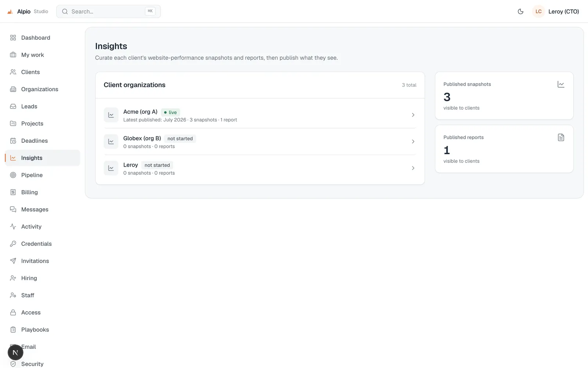This screenshot has width=588, height=368.
Task: Click the Invitations paper plane icon
Action: tap(13, 261)
